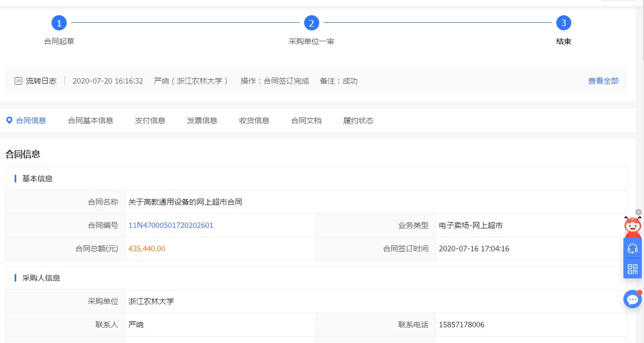Click the 流转日志 log icon

[x=18, y=81]
